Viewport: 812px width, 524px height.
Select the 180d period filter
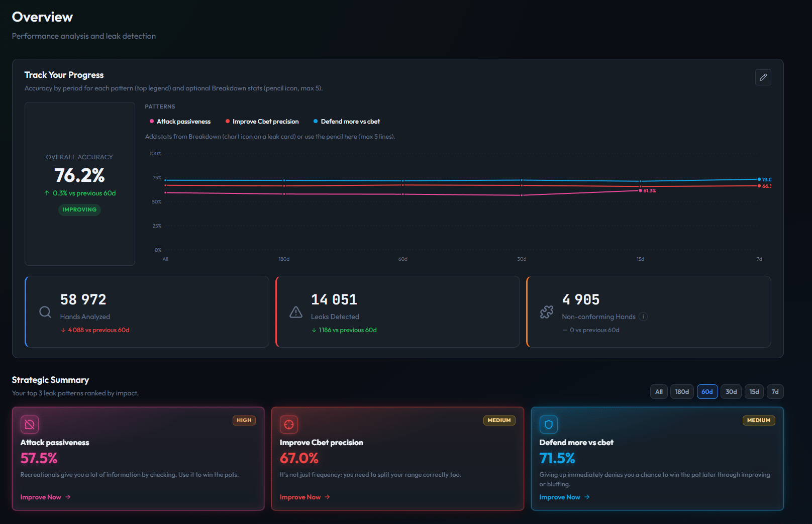682,392
